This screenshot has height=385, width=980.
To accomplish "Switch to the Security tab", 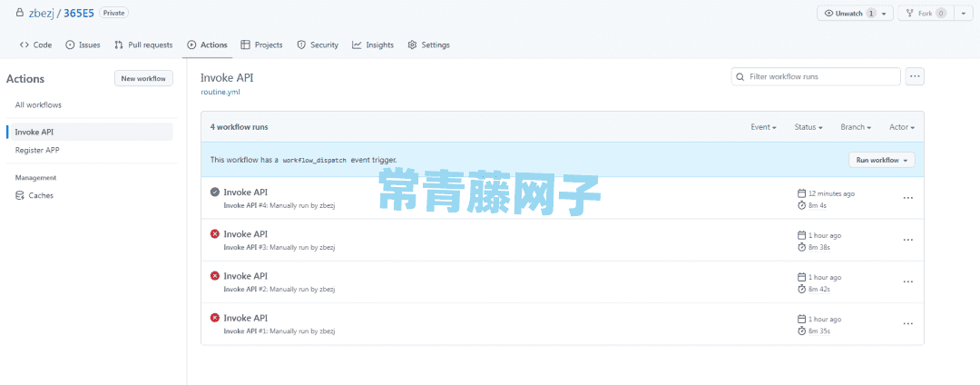I will click(x=318, y=45).
